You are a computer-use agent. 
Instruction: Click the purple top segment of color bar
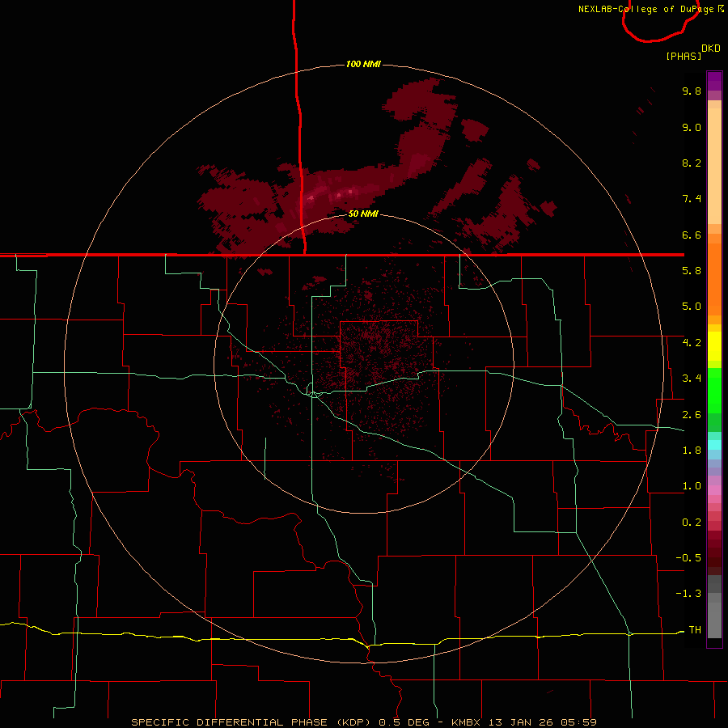714,81
